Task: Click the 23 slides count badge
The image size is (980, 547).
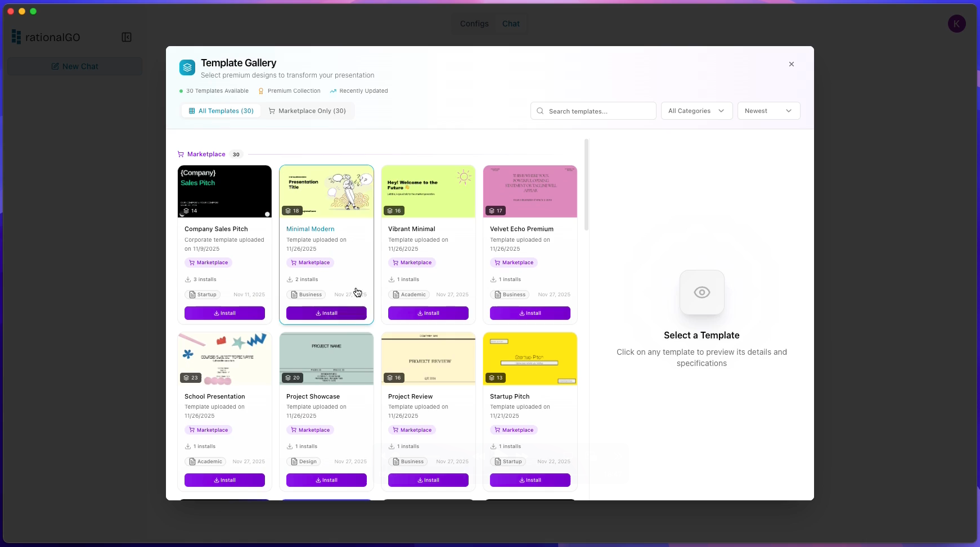Action: pyautogui.click(x=191, y=378)
